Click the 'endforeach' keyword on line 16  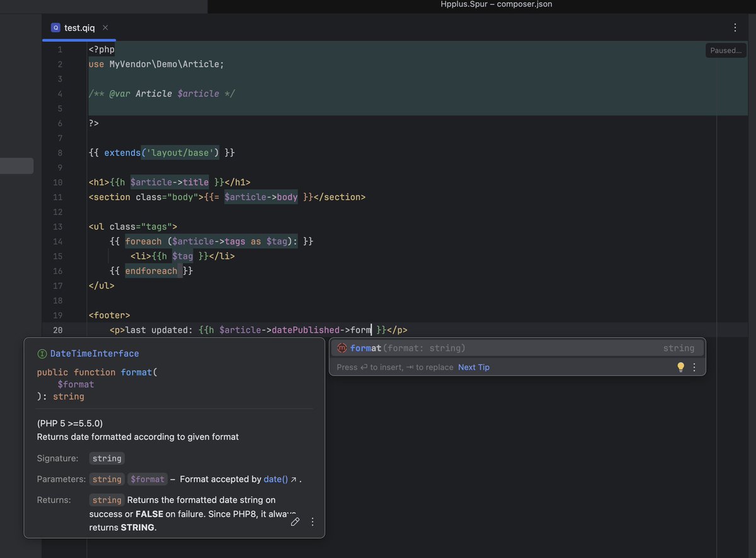(151, 271)
